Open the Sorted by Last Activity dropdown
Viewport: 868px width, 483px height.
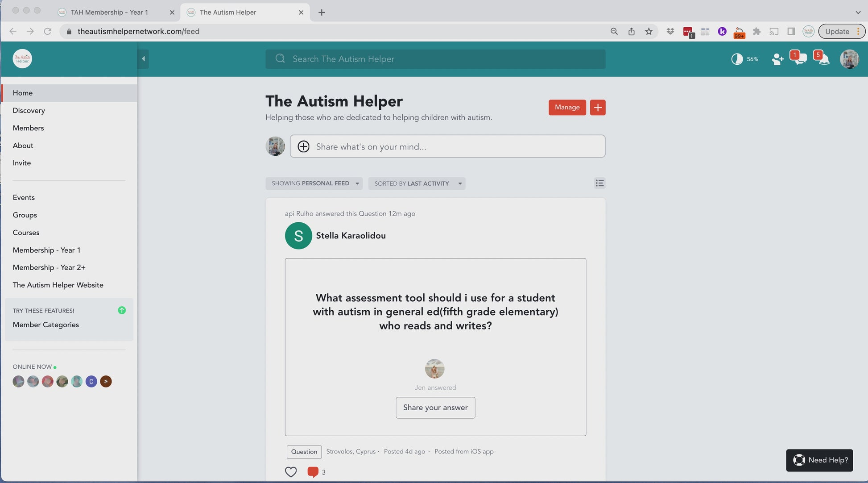coord(417,183)
